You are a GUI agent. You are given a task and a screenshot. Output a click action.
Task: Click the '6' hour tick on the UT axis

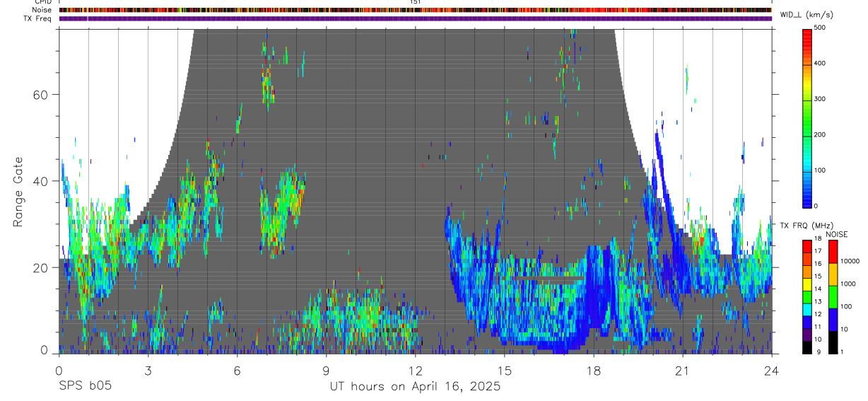[237, 369]
